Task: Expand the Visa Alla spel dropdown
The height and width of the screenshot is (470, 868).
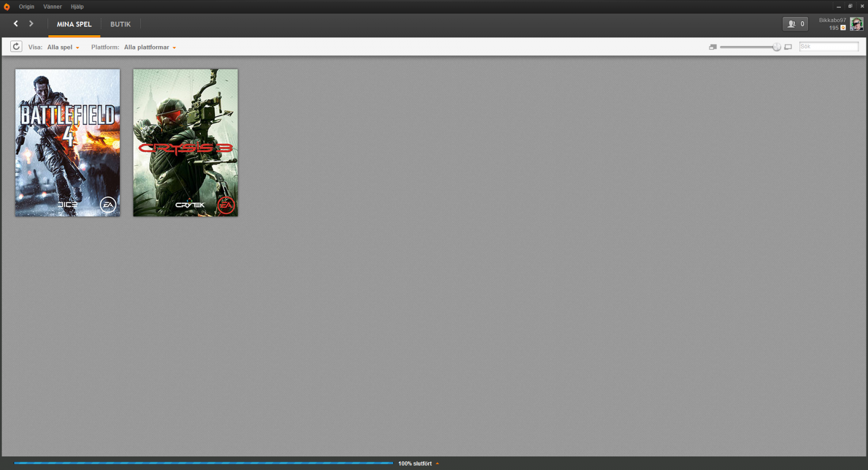Action: click(63, 47)
